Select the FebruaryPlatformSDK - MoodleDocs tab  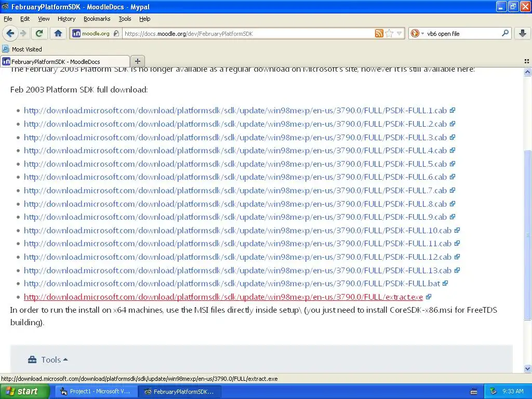point(65,62)
